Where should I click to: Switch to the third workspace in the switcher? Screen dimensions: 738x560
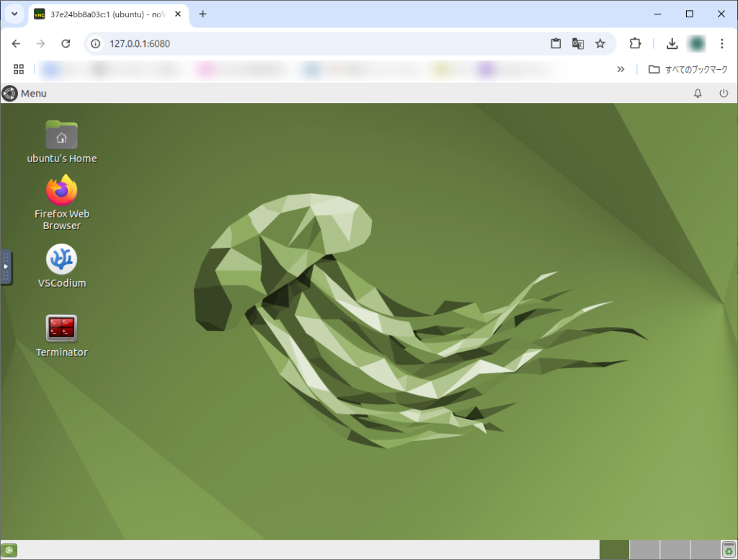pos(675,550)
